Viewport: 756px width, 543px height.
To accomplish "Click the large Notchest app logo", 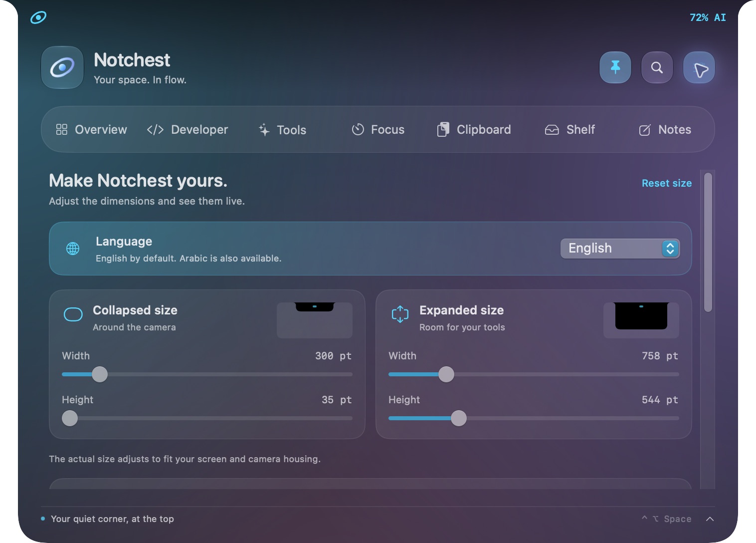I will tap(62, 67).
